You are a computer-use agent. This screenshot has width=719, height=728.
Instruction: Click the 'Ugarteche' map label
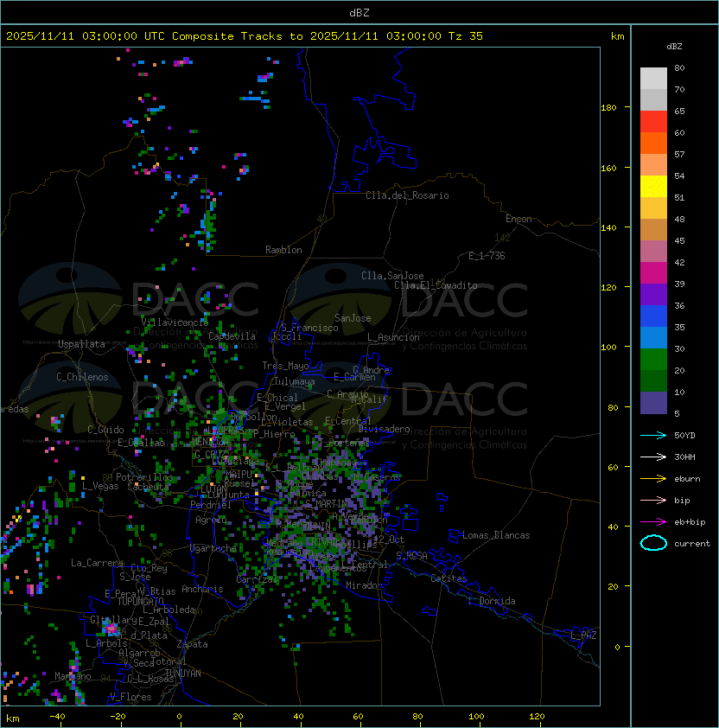click(213, 548)
